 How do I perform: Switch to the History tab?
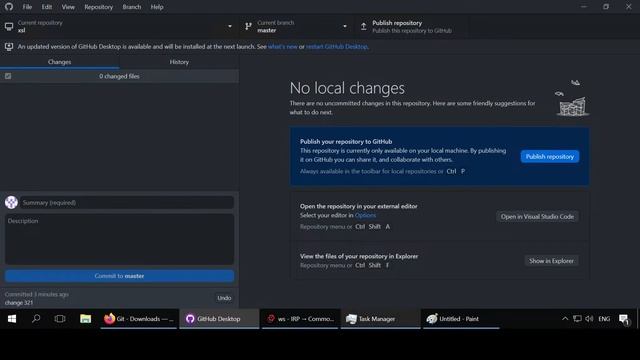tap(179, 62)
